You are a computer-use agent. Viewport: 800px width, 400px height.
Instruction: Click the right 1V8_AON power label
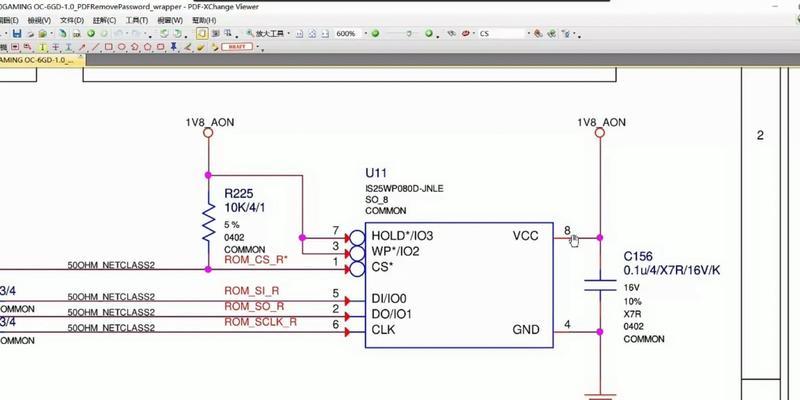pos(601,122)
